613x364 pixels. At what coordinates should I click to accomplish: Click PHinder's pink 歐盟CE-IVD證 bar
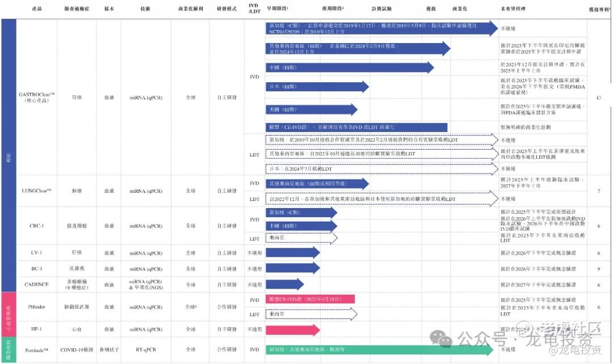click(x=310, y=299)
